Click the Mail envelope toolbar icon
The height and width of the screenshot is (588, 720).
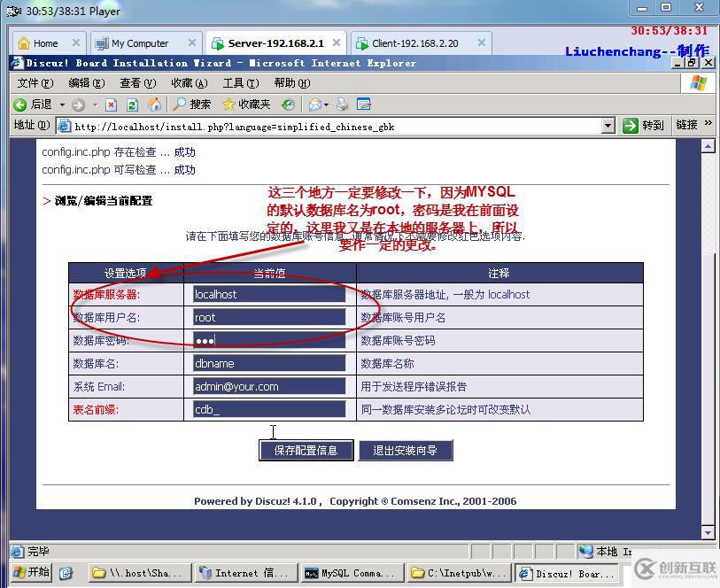[315, 104]
